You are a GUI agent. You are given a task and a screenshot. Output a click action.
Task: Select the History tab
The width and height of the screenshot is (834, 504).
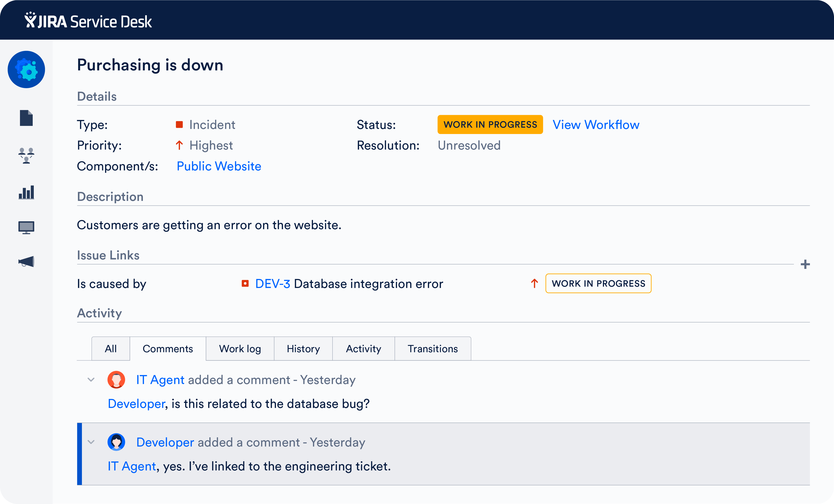(x=303, y=349)
